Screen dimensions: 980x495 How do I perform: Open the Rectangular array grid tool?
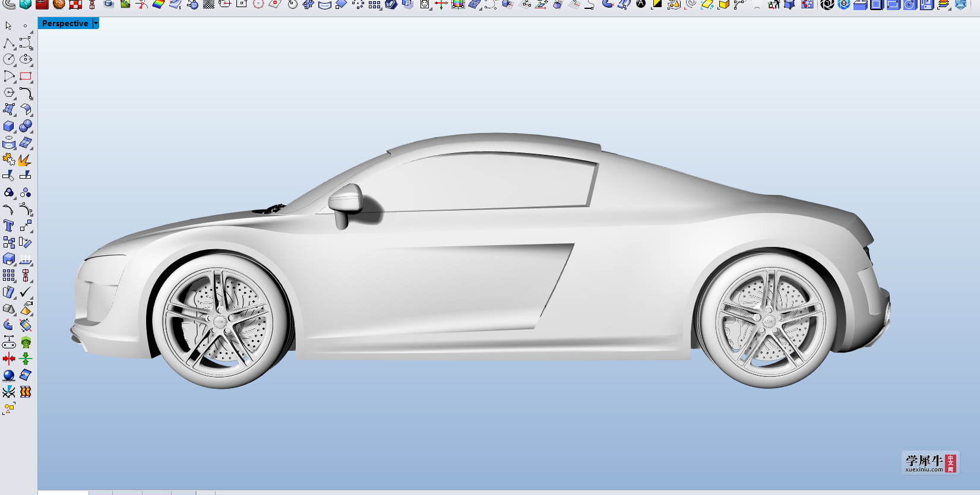9,275
